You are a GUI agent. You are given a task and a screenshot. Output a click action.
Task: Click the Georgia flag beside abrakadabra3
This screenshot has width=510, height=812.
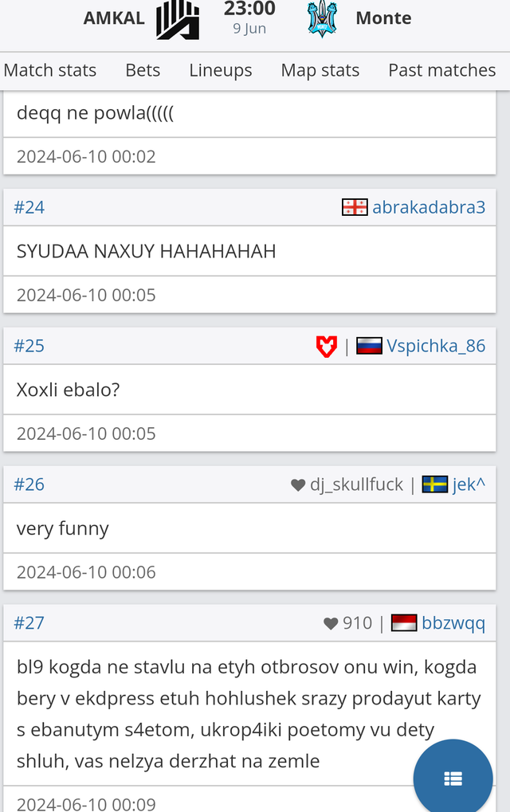click(355, 207)
